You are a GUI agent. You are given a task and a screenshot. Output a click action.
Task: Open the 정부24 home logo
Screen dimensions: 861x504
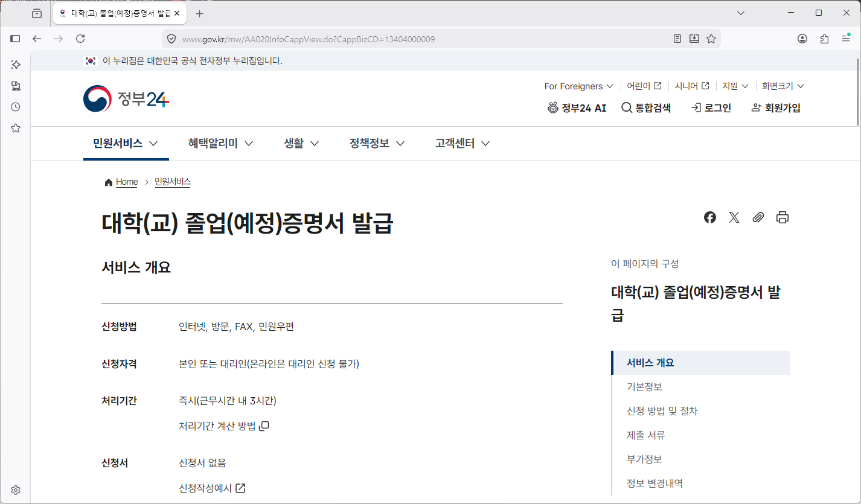click(126, 98)
